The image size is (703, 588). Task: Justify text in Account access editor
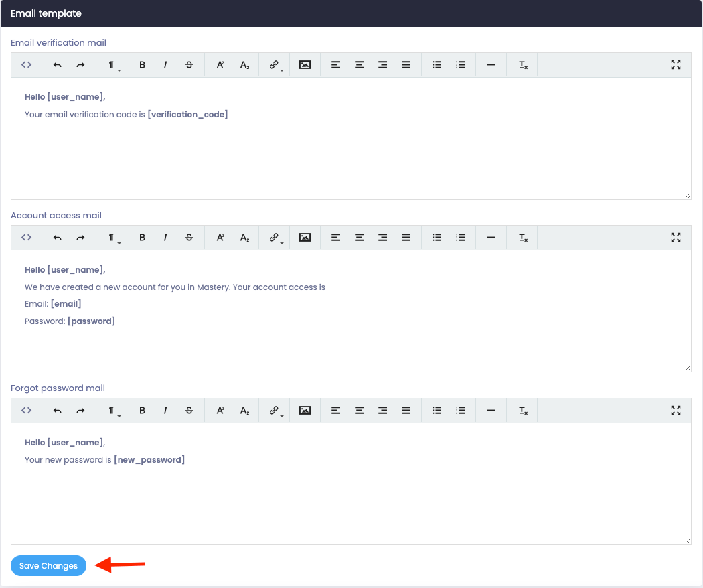(x=406, y=238)
